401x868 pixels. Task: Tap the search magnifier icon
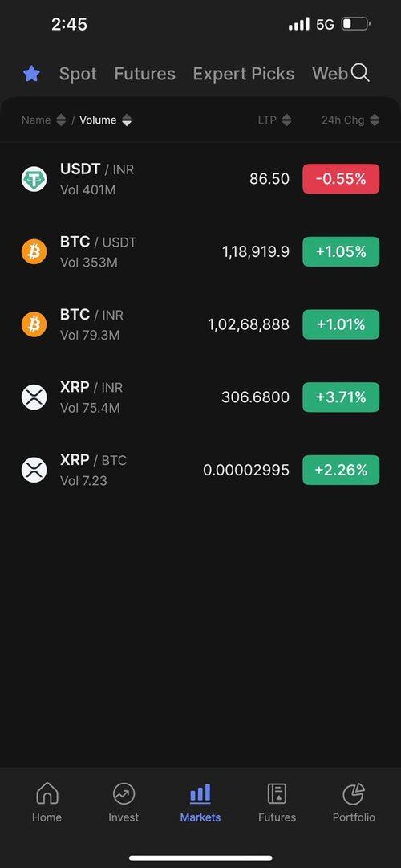coord(360,72)
